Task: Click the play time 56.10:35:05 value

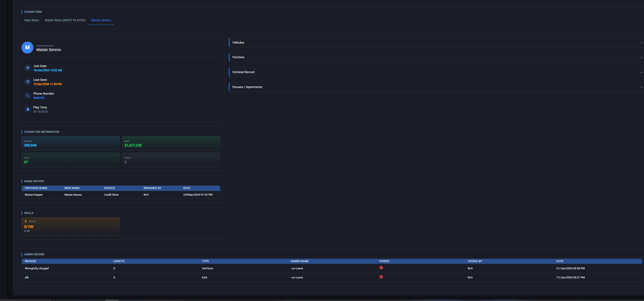Action: (x=41, y=112)
